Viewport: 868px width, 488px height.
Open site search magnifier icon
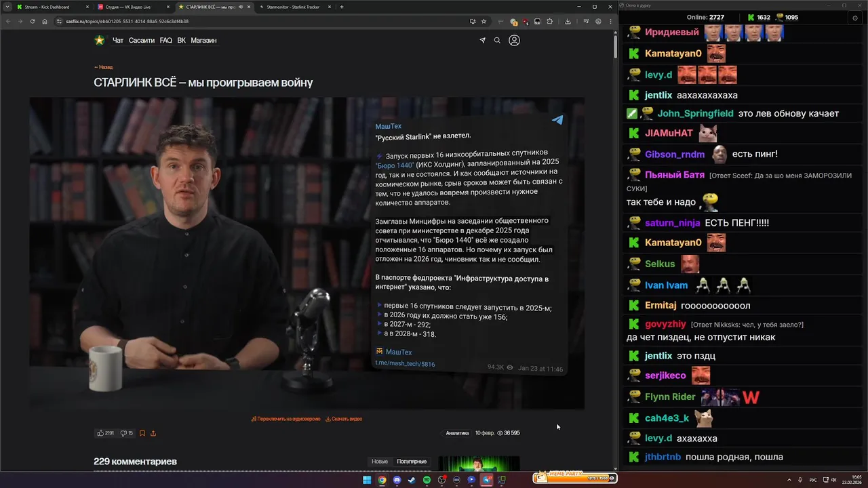coord(497,41)
